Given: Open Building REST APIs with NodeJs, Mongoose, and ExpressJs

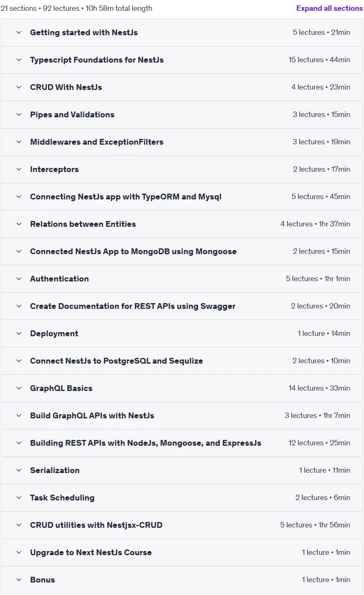Looking at the screenshot, I should (x=182, y=443).
